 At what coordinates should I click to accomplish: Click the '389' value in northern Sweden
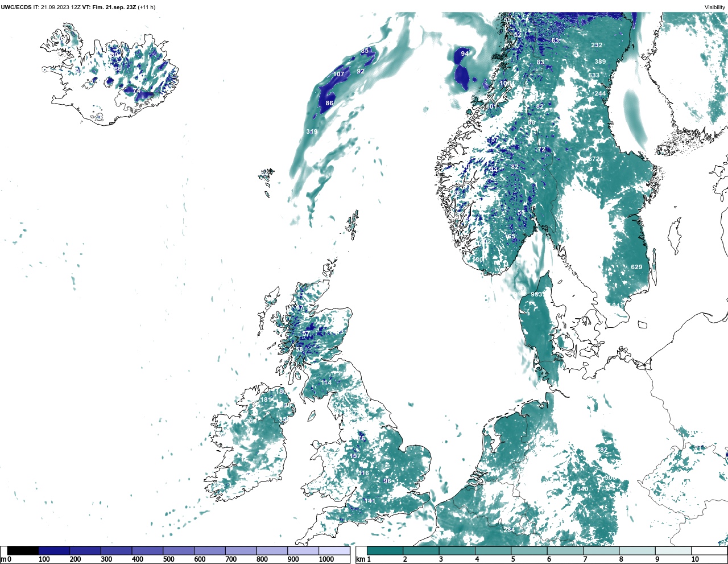(x=600, y=62)
